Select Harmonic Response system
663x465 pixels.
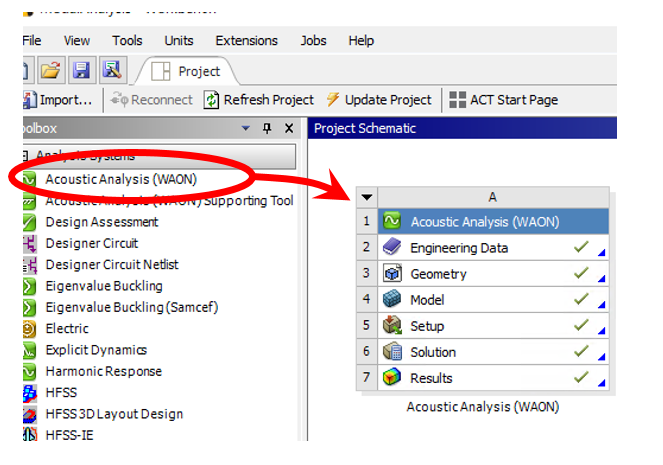[104, 371]
